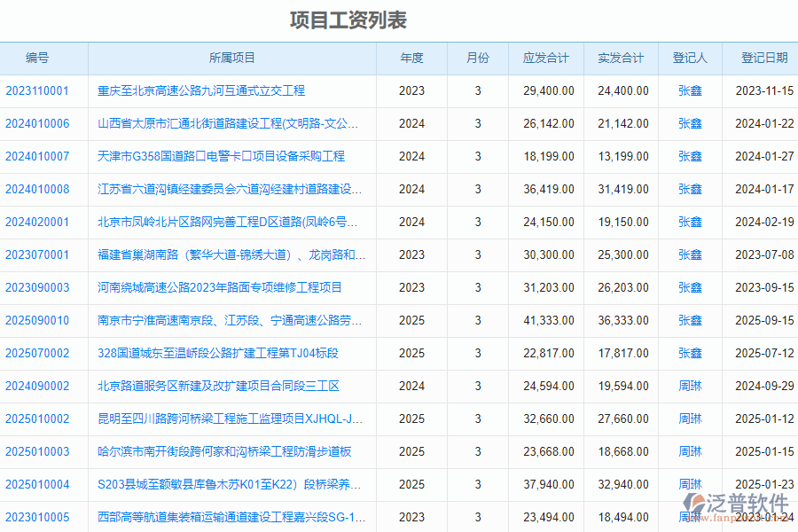Open salary record 2023010005
The width and height of the screenshot is (798, 532).
pyautogui.click(x=39, y=517)
